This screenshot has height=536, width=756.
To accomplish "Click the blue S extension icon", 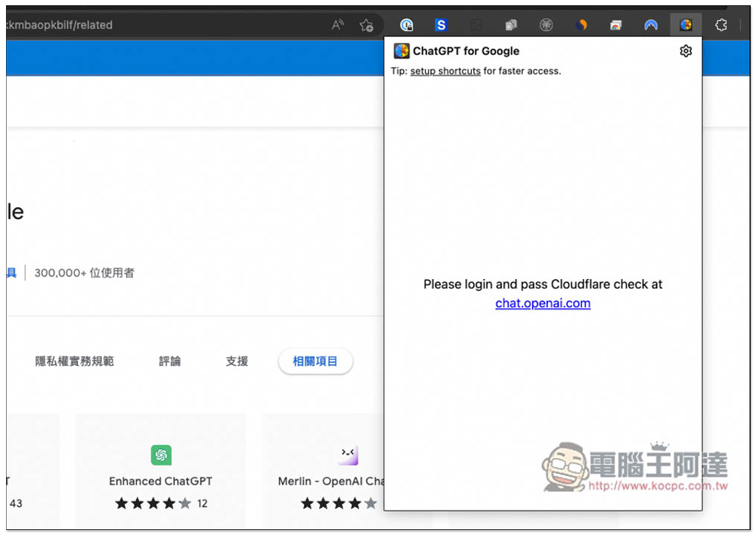I will [442, 25].
